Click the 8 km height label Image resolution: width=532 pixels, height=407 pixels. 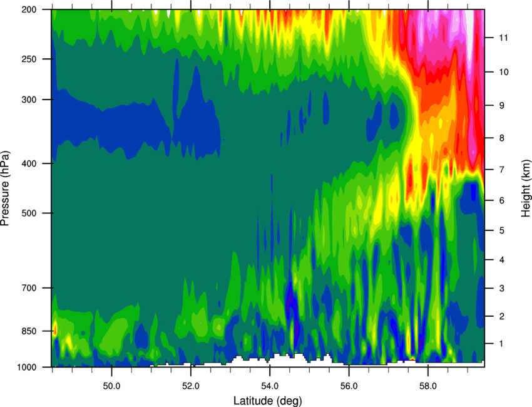[x=502, y=138]
